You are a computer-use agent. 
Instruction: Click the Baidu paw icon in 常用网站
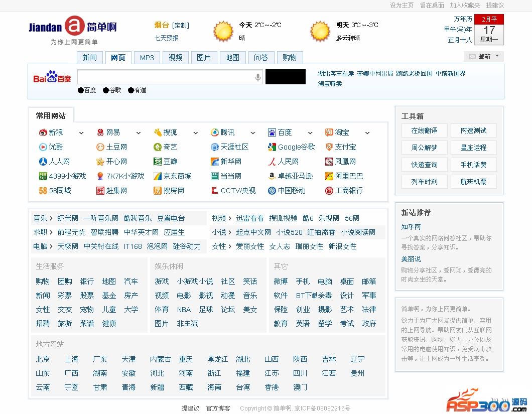[x=272, y=132]
